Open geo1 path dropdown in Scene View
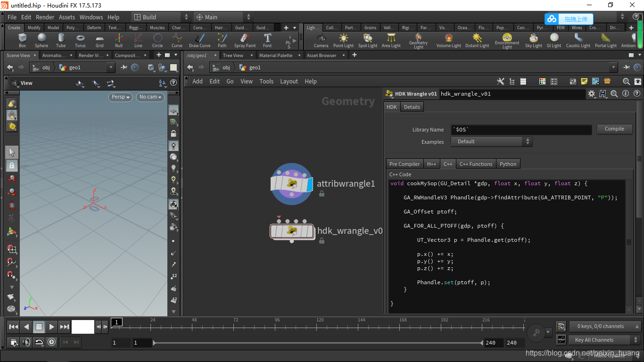The height and width of the screenshot is (362, 644). (112, 67)
